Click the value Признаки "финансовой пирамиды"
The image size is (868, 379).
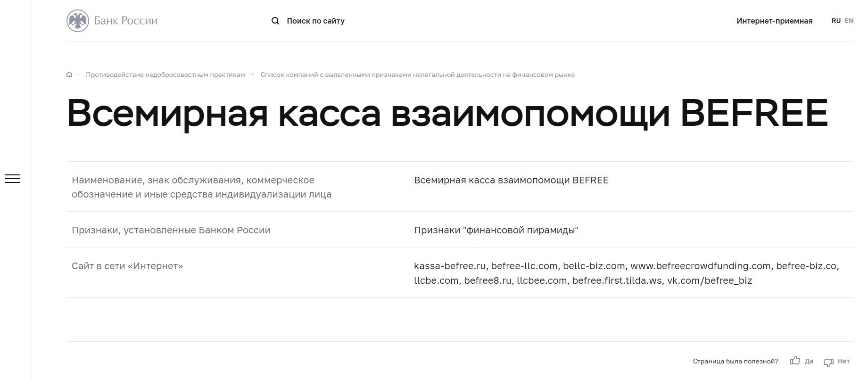[496, 230]
